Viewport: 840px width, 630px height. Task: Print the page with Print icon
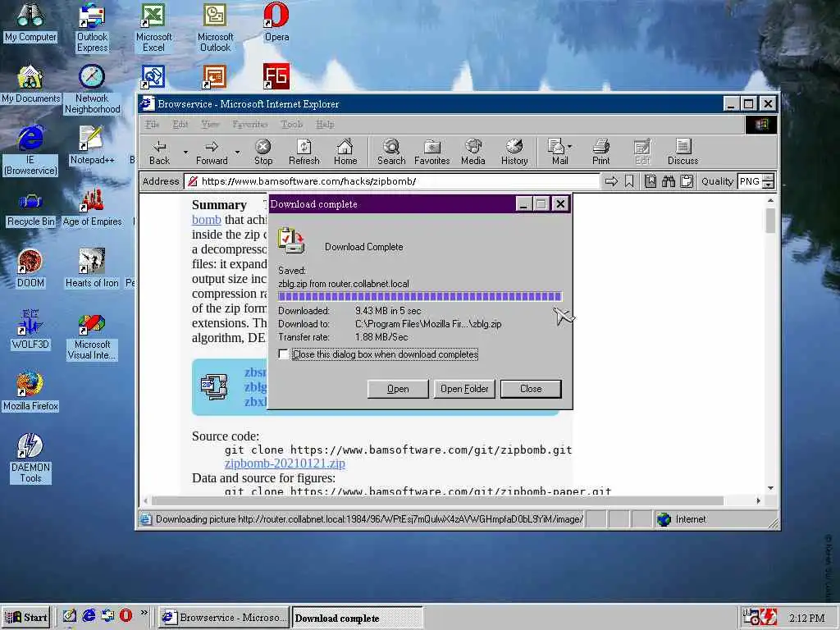600,152
